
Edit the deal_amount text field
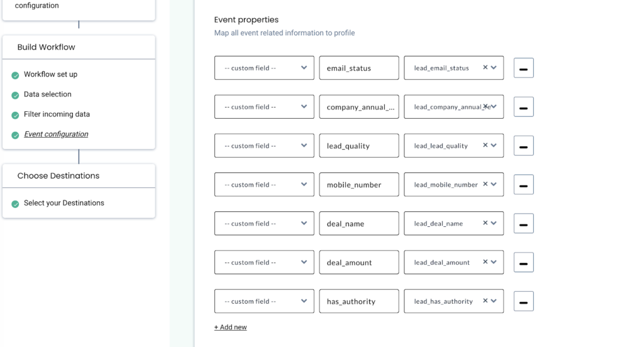point(358,263)
